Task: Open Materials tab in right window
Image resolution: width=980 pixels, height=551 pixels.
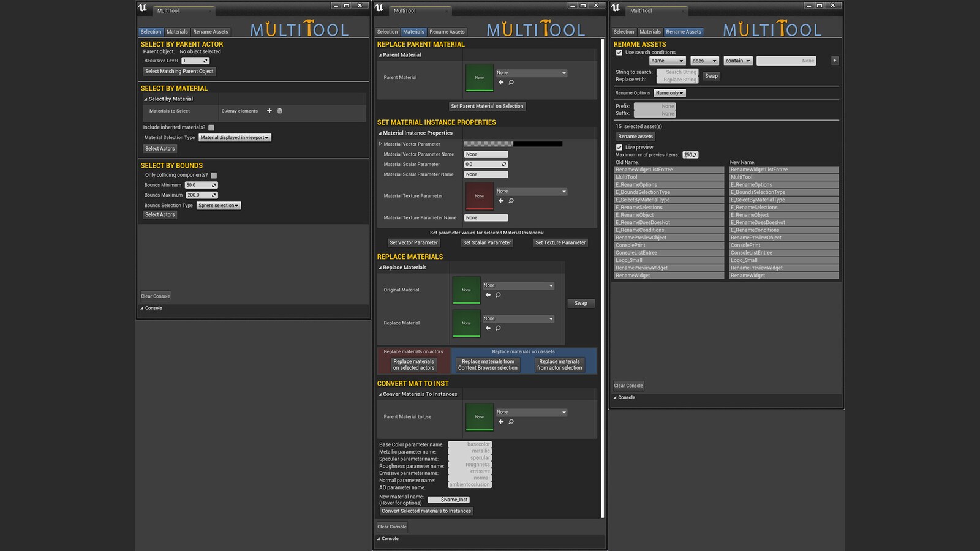Action: click(x=650, y=32)
